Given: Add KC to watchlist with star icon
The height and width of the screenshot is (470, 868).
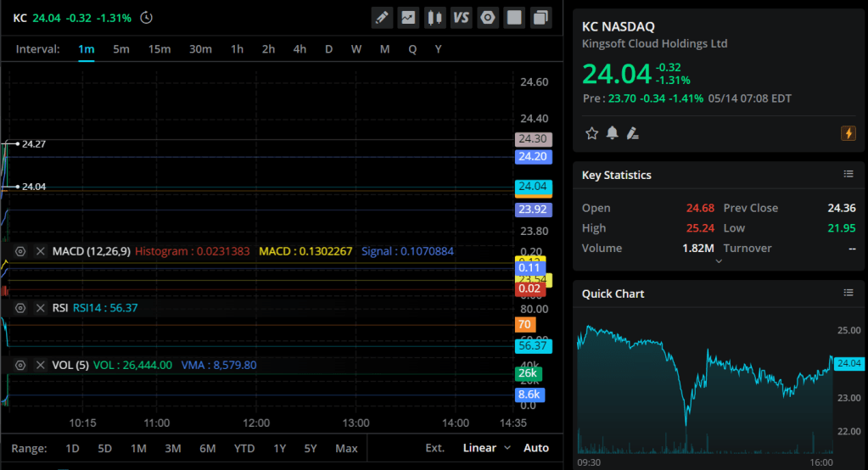Looking at the screenshot, I should click(x=592, y=133).
